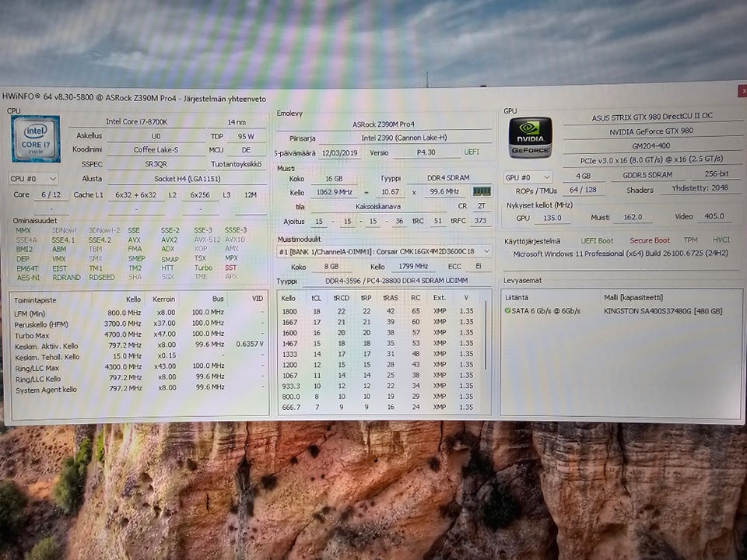The image size is (747, 560).
Task: Click the 16 GB memory size
Action: click(334, 179)
